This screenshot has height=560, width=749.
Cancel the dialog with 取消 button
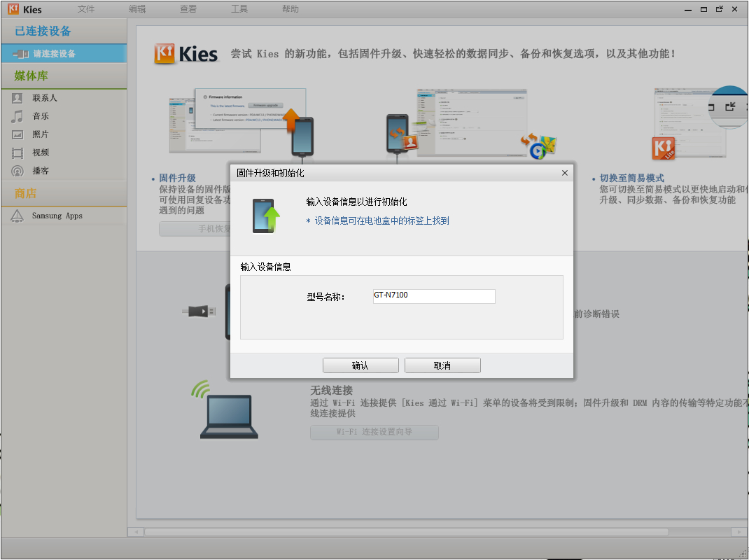[x=442, y=365]
